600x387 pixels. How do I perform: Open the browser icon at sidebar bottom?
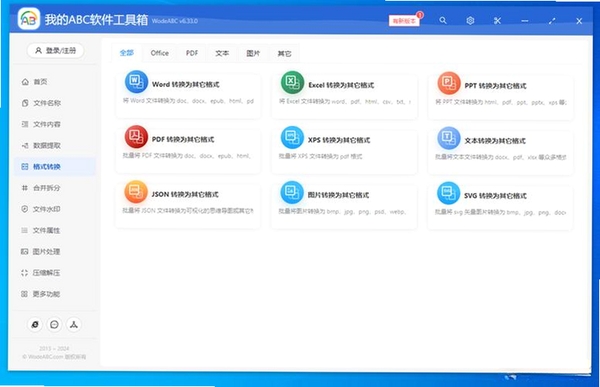35,324
